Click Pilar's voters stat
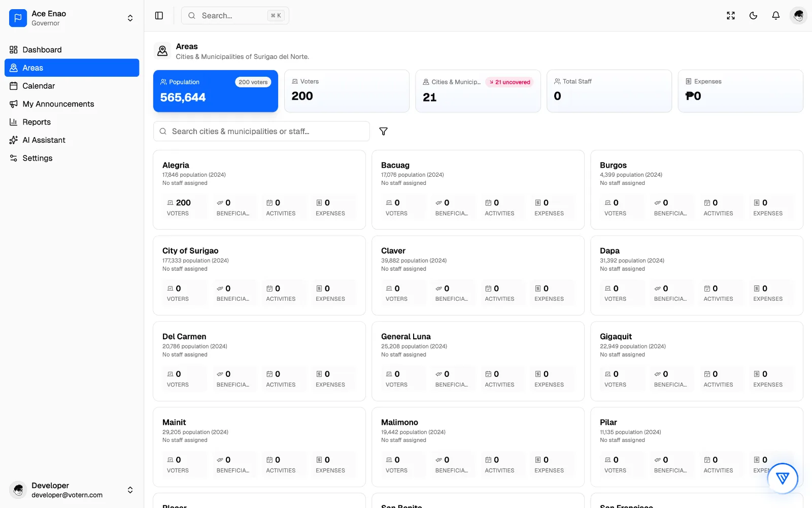This screenshot has height=508, width=812. pyautogui.click(x=622, y=465)
